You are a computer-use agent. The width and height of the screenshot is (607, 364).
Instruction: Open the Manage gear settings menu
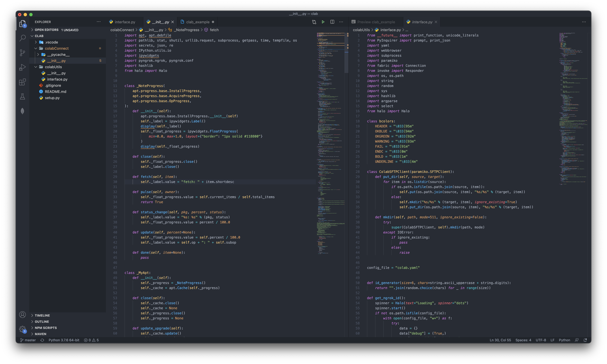click(22, 329)
